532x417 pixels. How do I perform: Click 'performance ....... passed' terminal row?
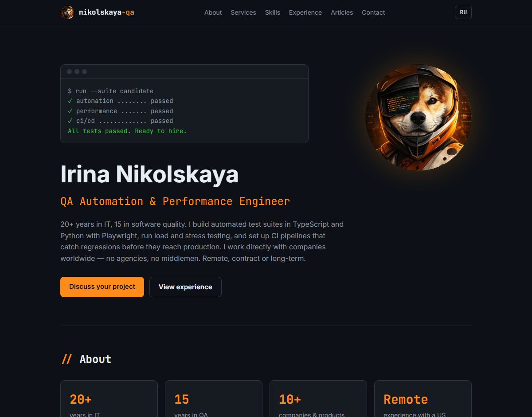(x=120, y=111)
